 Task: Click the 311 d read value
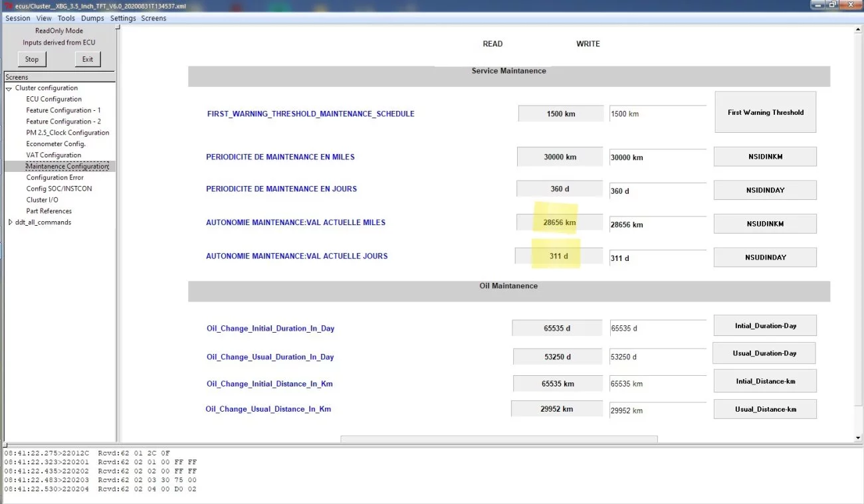(x=559, y=256)
